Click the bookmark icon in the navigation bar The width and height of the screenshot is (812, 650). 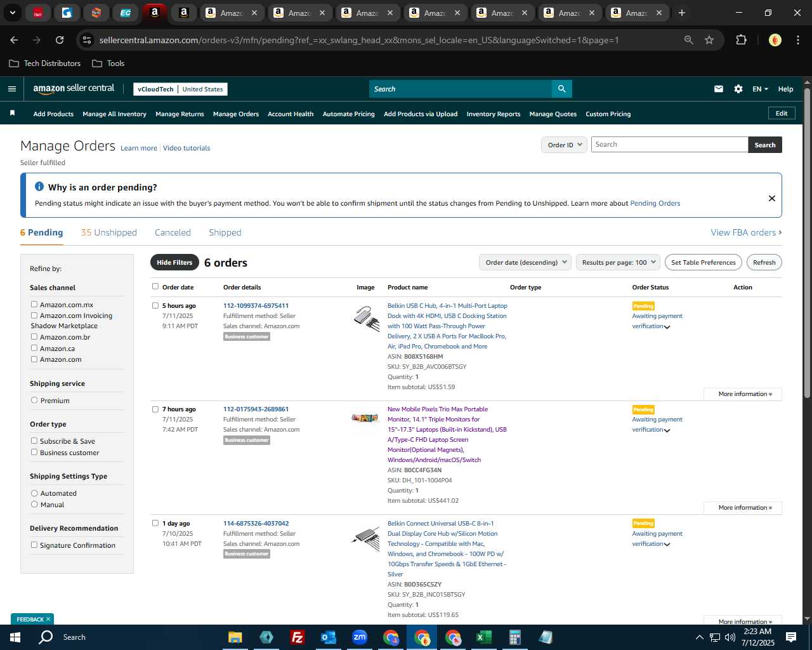[x=12, y=113]
